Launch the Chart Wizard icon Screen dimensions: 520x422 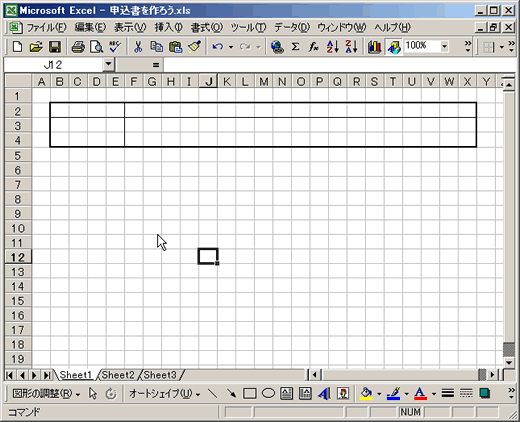(375, 47)
